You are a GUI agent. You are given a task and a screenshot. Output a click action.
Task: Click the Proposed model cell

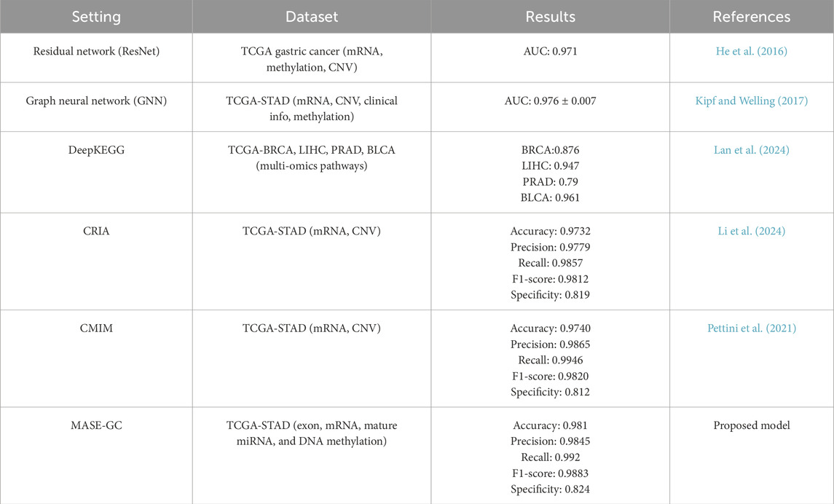752,425
